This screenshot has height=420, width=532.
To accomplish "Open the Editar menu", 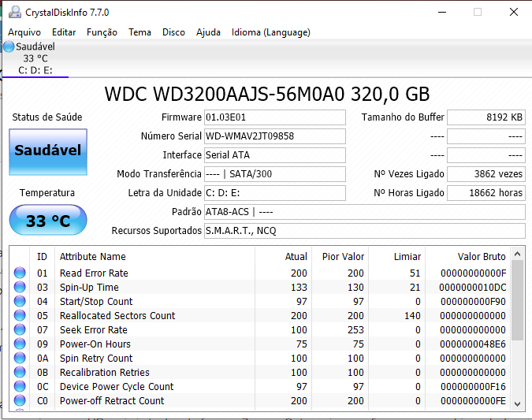I will (64, 32).
